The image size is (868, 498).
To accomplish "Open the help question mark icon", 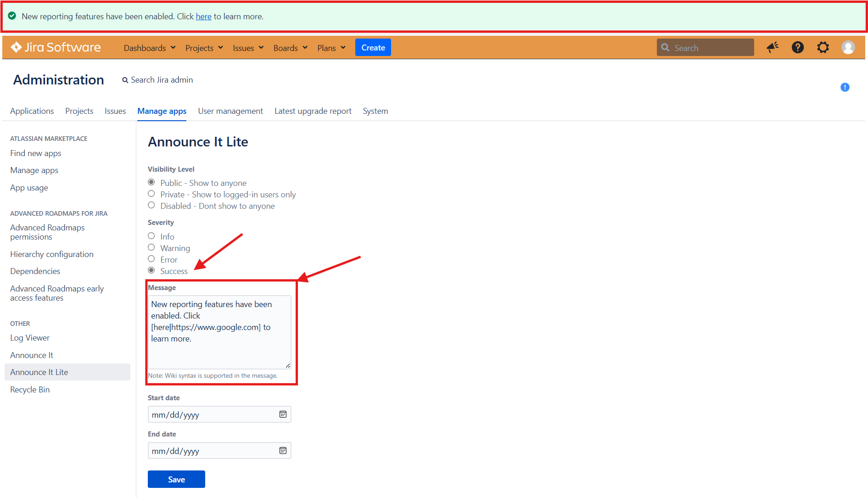I will point(798,47).
